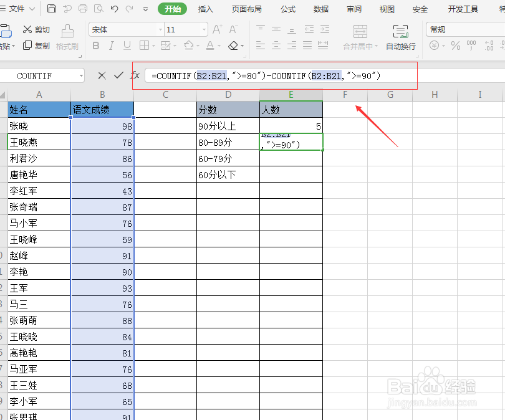
Task: Open the 页面布局 tab
Action: tap(247, 9)
